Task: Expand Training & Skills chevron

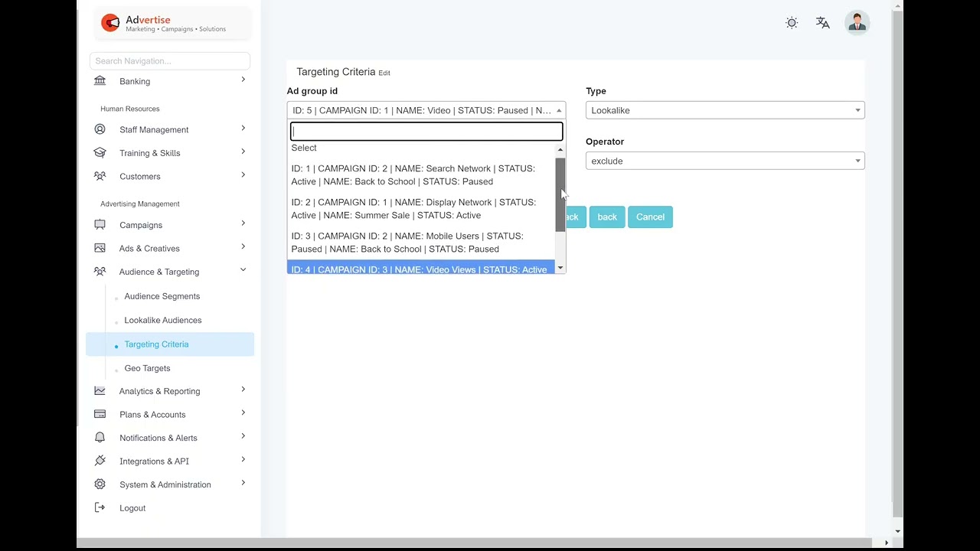Action: [x=243, y=152]
